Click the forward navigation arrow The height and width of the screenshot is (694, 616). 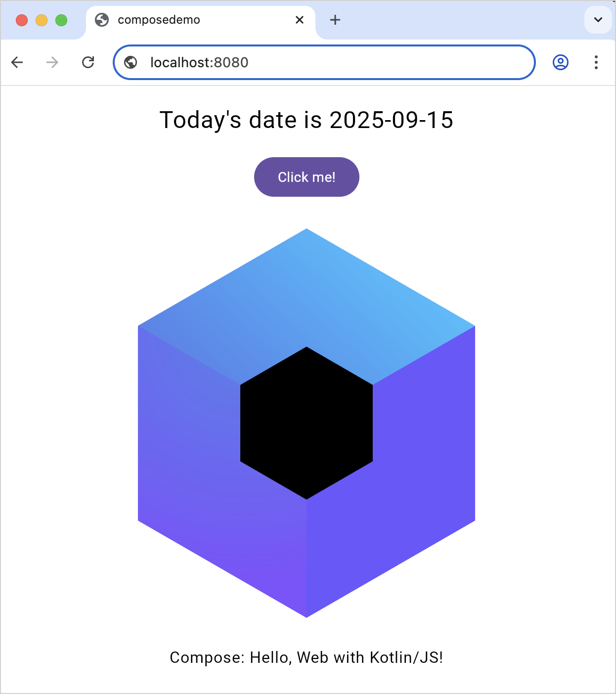(x=51, y=62)
